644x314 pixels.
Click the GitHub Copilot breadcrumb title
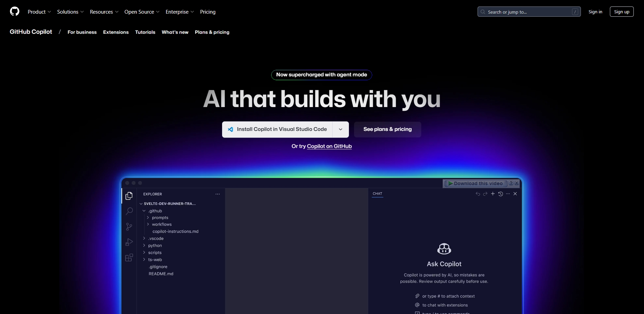pos(31,32)
